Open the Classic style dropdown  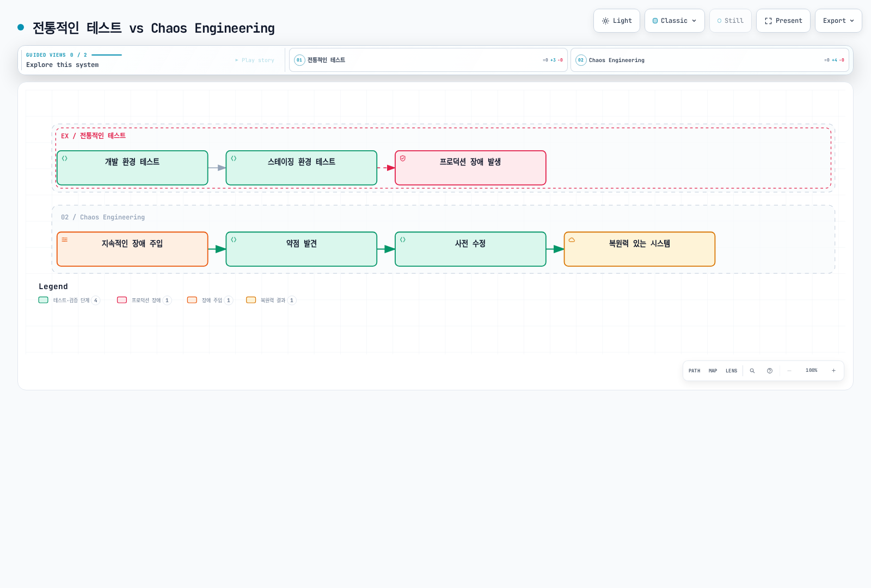674,21
